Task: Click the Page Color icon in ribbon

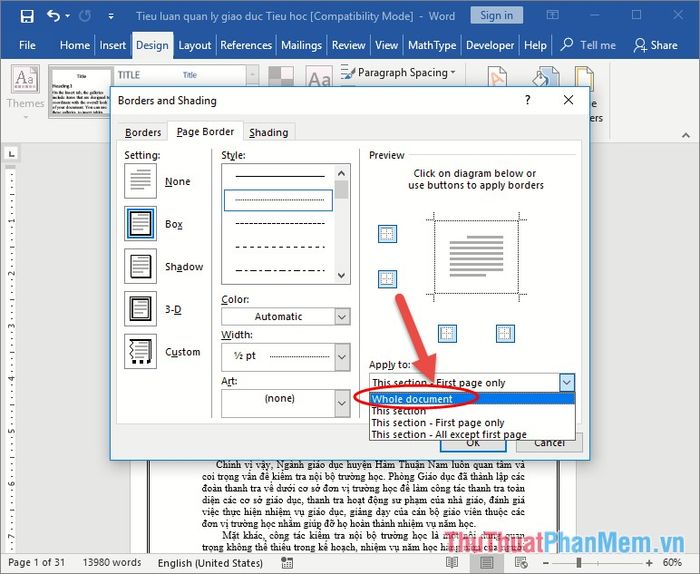Action: (546, 76)
